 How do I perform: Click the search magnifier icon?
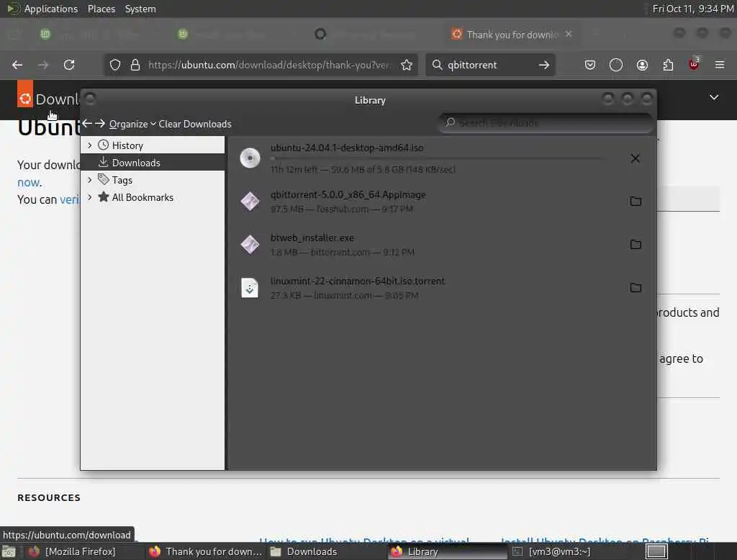coord(437,65)
